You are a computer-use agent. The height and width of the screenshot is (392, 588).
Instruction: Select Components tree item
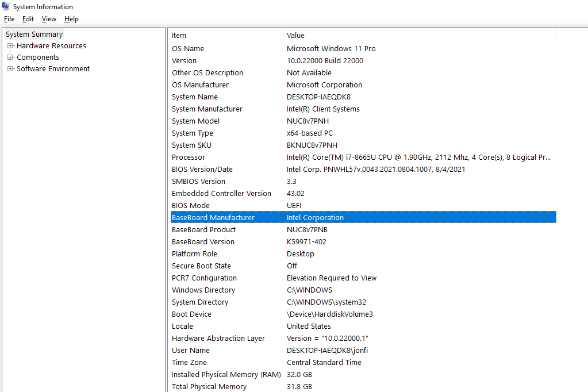(38, 57)
